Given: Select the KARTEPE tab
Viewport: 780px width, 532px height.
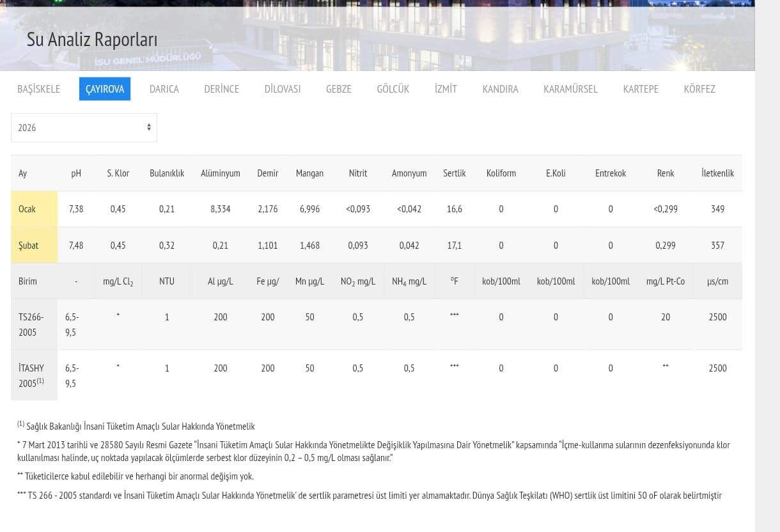Looking at the screenshot, I should coord(640,89).
